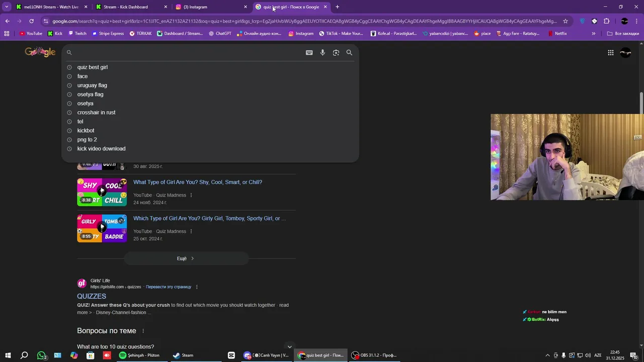
Task: Switch to OBS 31.1.2 in taskbar
Action: [x=374, y=355]
